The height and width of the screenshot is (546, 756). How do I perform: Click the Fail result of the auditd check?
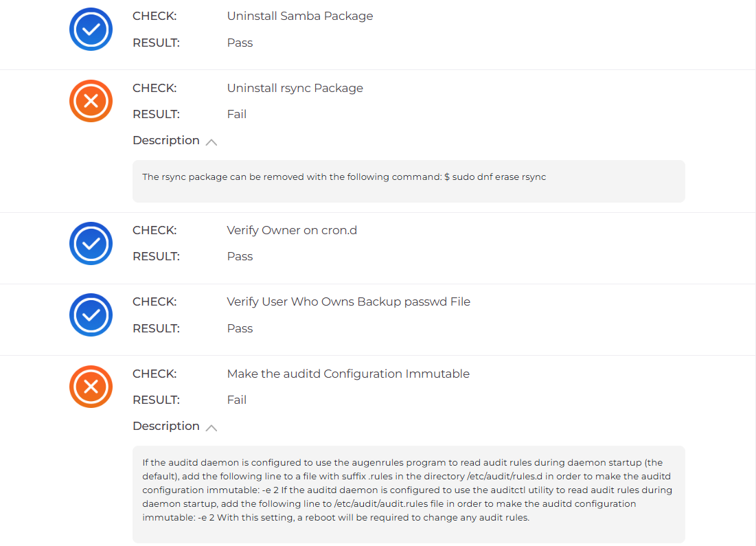tap(236, 400)
